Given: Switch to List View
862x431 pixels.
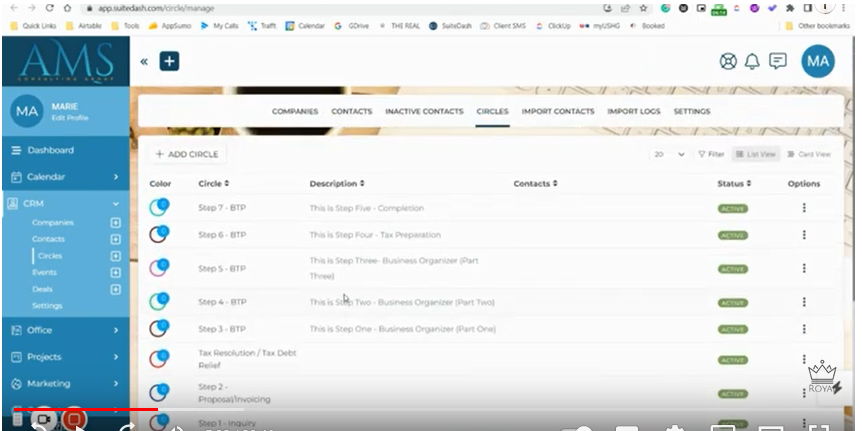Looking at the screenshot, I should pyautogui.click(x=756, y=154).
